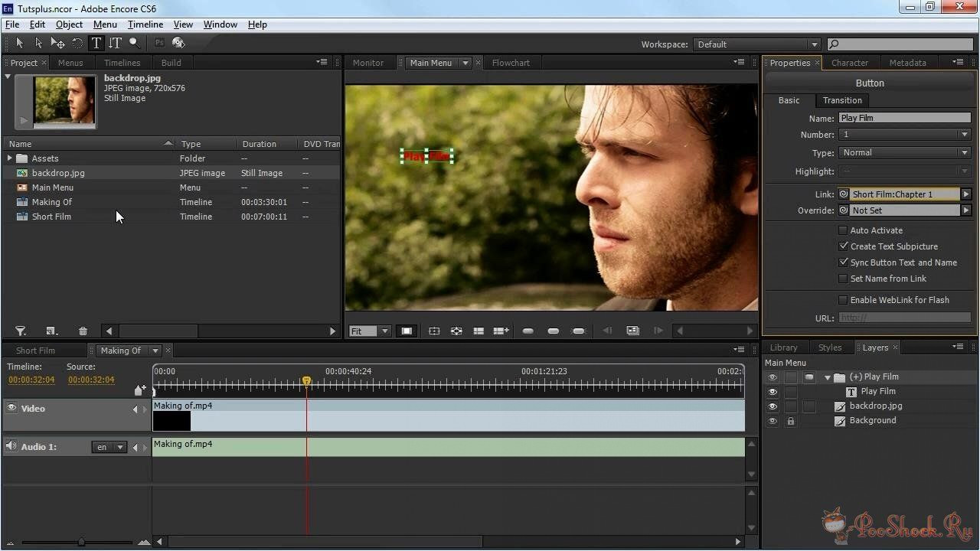Activate the Zoom magnifier tool
The image size is (980, 551).
tap(134, 44)
